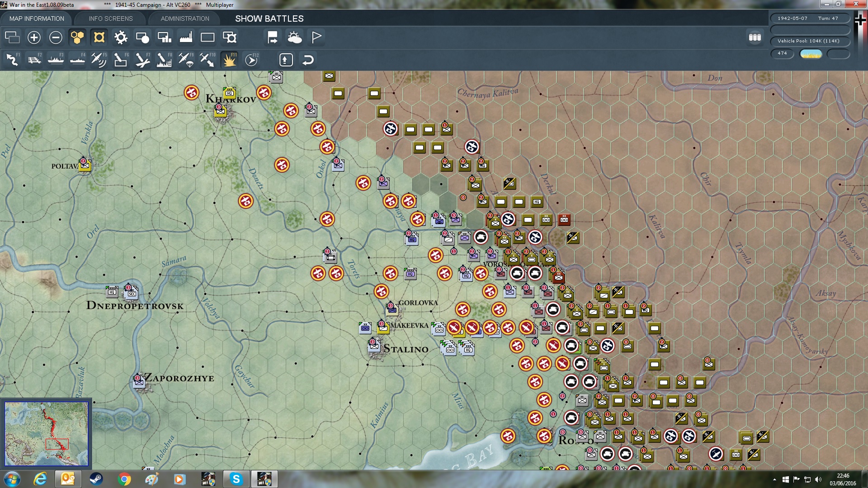Viewport: 868px width, 488px height.
Task: Select F3 naval transport mode icon
Action: [x=56, y=60]
